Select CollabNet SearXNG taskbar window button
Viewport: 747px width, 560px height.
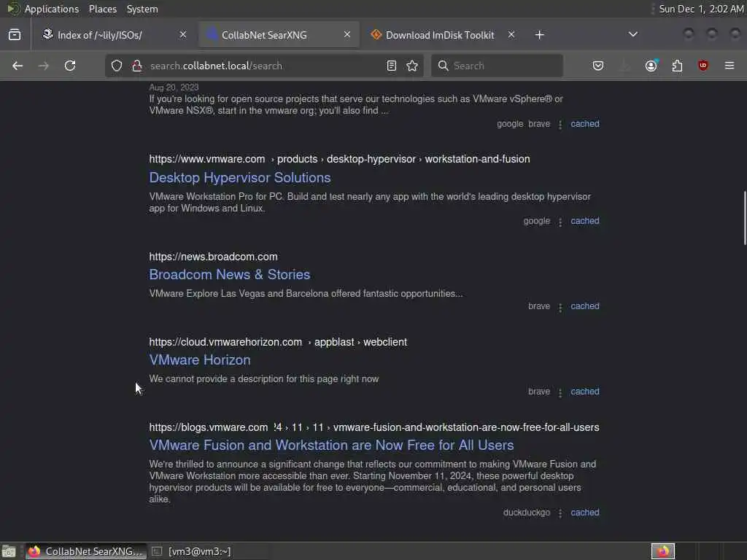[x=85, y=551]
